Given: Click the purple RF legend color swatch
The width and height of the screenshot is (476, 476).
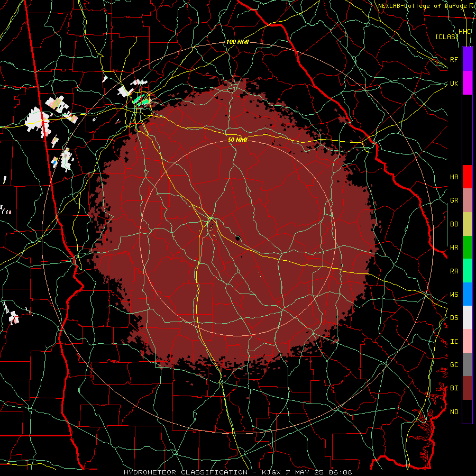Looking at the screenshot, I should [467, 59].
